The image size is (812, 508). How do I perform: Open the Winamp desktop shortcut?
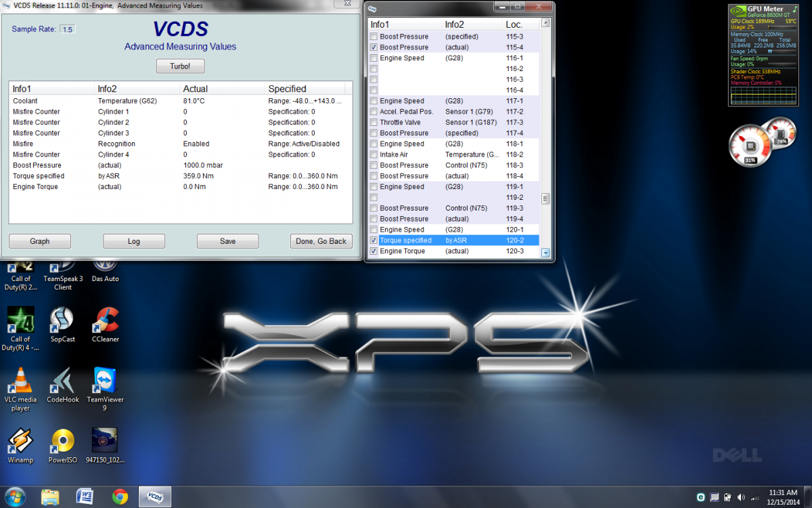pyautogui.click(x=20, y=446)
